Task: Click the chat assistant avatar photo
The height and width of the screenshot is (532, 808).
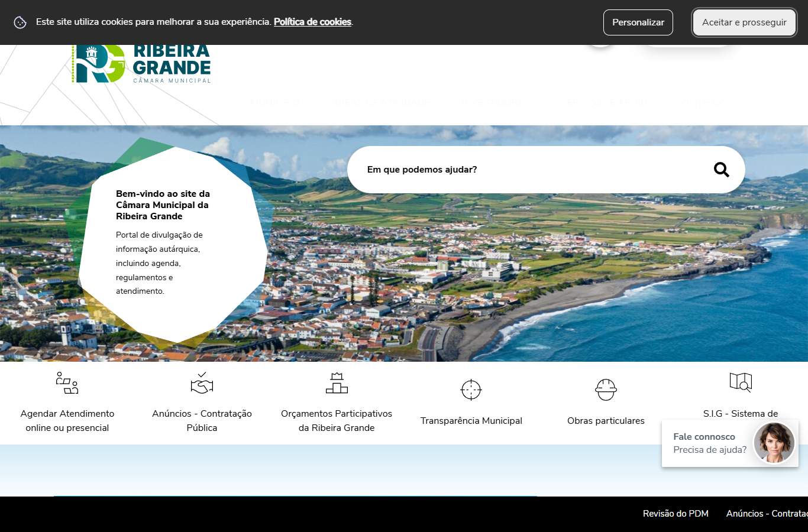Action: click(x=774, y=443)
